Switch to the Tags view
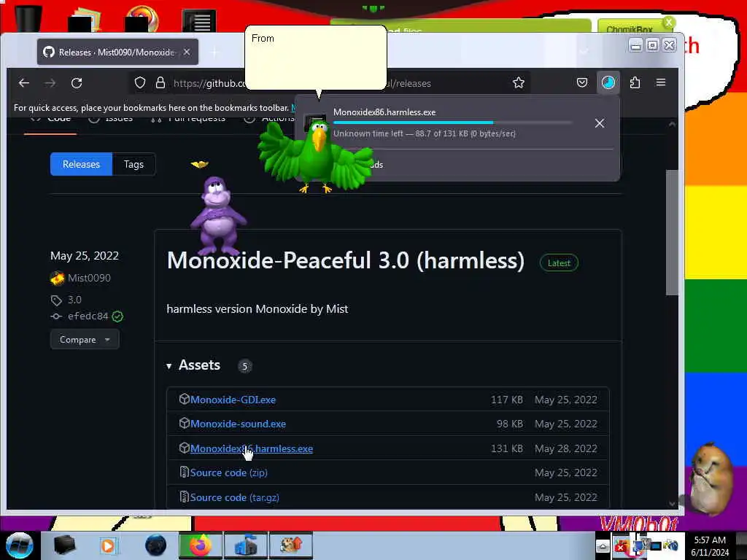747x560 pixels. click(x=134, y=164)
